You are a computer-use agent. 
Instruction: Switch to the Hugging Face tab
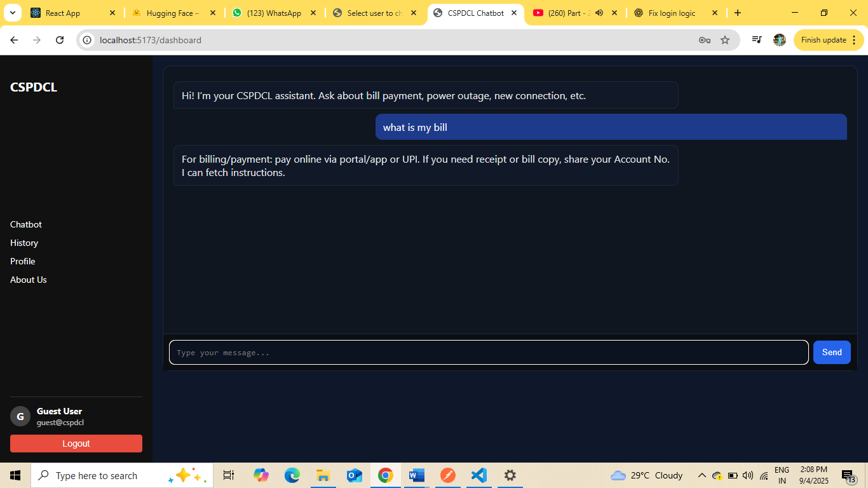pos(172,13)
